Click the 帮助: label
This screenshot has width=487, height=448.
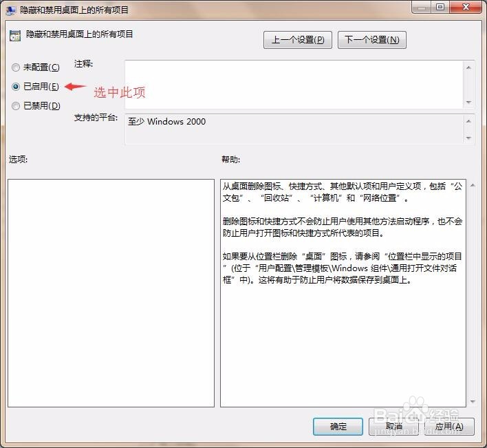[x=230, y=160]
